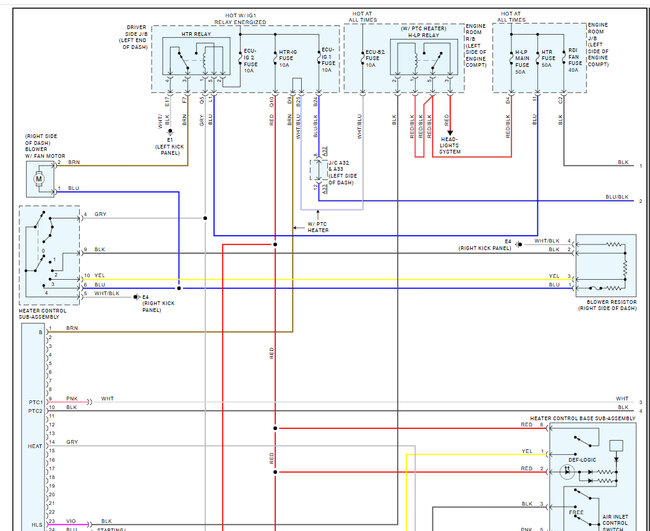Select the ECU-IG 2 fuse symbol

(x=240, y=58)
